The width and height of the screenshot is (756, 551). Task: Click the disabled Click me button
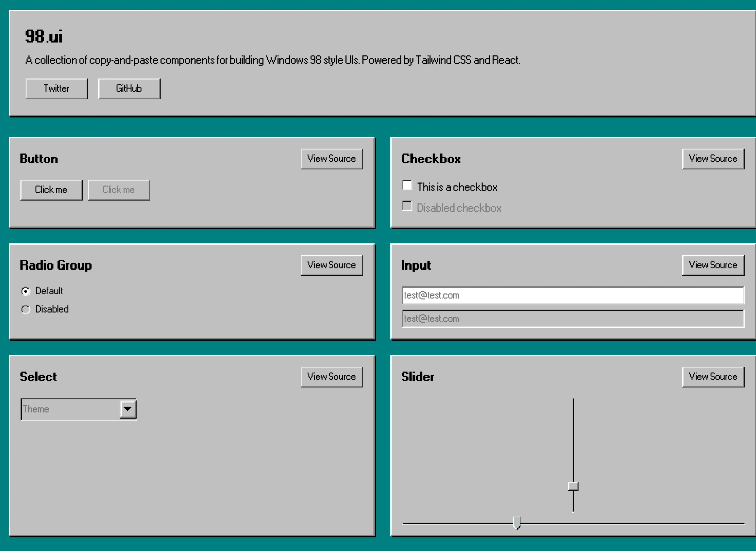[x=119, y=190]
